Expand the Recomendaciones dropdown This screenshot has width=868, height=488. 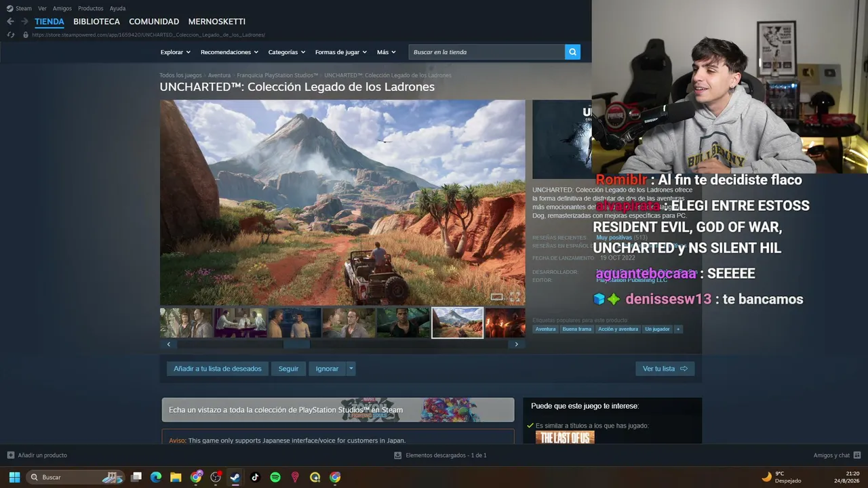coord(229,52)
